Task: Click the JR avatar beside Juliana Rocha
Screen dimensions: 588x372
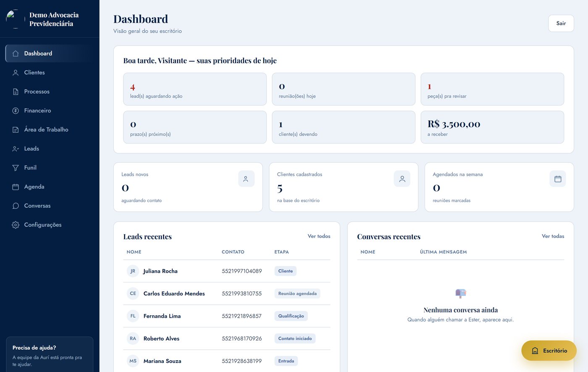Action: click(133, 271)
